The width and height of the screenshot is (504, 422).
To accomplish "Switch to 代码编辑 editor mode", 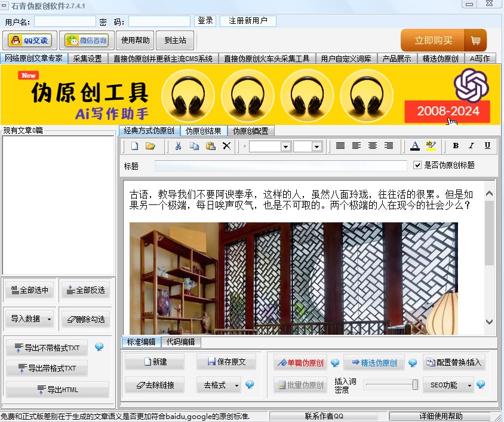I will [181, 342].
